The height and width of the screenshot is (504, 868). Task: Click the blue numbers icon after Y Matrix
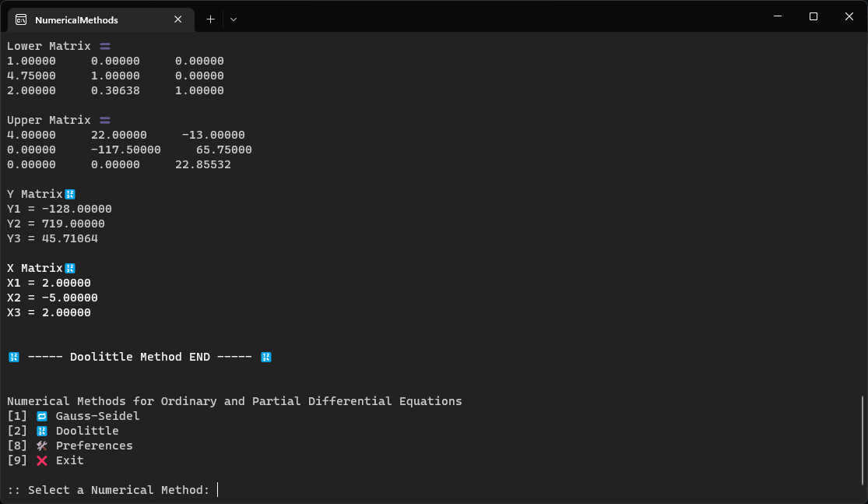coord(69,194)
